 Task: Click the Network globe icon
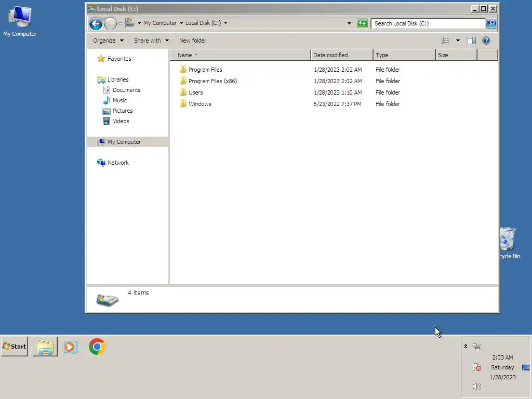click(101, 163)
